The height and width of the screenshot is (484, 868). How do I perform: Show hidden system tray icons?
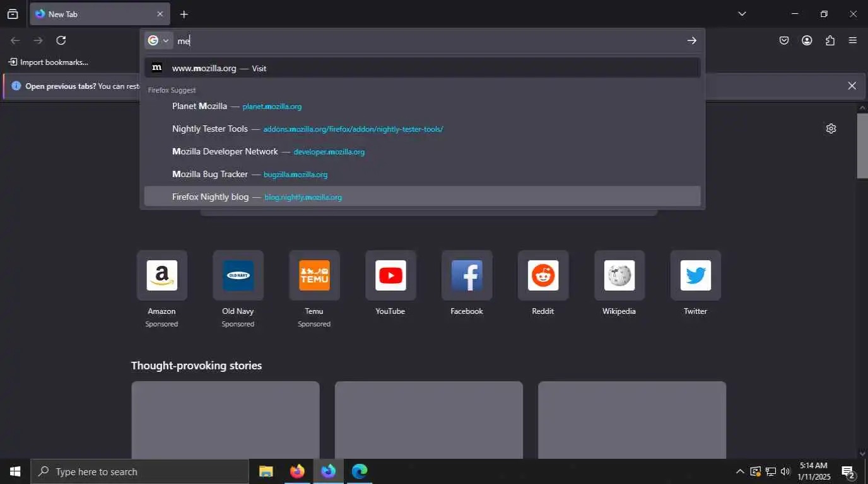pyautogui.click(x=740, y=471)
